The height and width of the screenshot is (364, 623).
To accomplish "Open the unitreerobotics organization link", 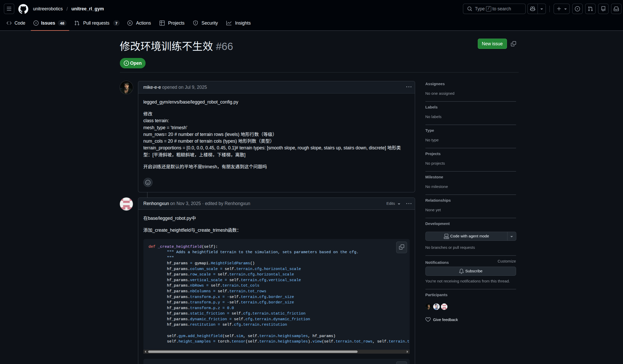I will click(x=48, y=9).
